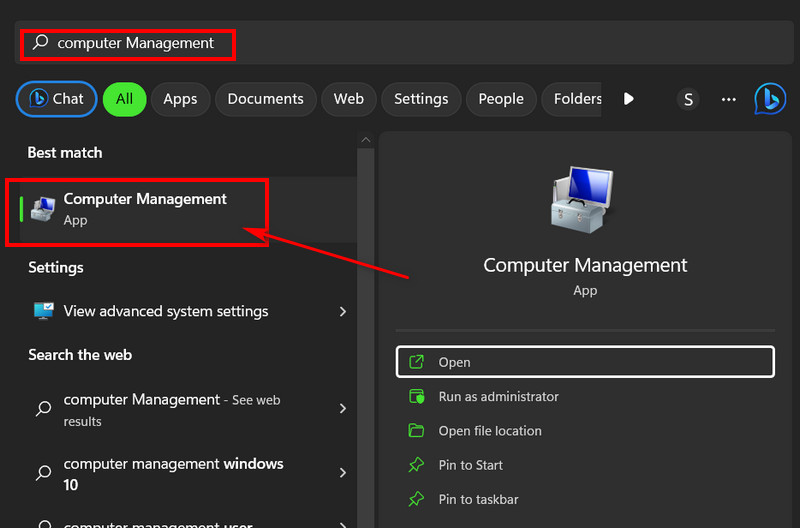The image size is (800, 528).
Task: Choose Pin to Start
Action: [585, 465]
